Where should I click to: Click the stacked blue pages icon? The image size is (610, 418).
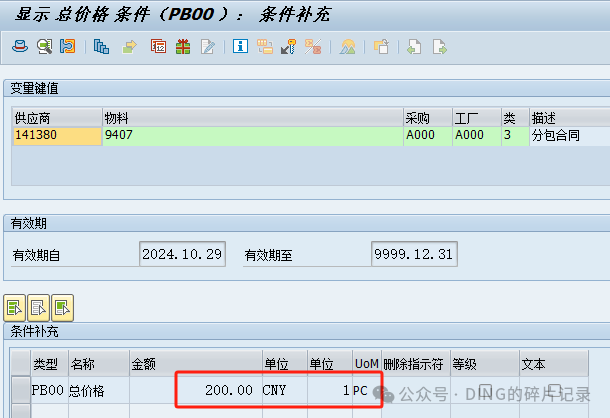(x=101, y=47)
